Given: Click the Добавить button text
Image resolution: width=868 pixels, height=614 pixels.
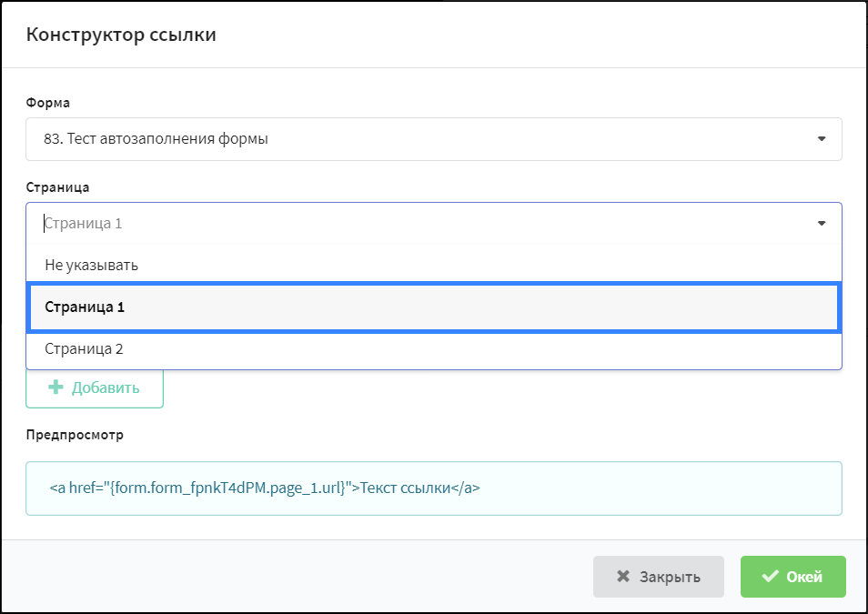Looking at the screenshot, I should [106, 388].
